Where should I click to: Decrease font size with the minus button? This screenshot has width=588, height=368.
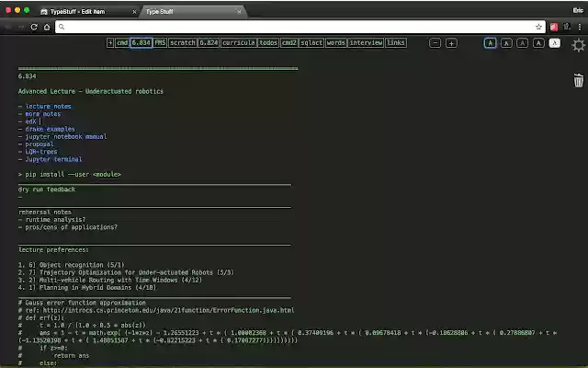(x=435, y=43)
